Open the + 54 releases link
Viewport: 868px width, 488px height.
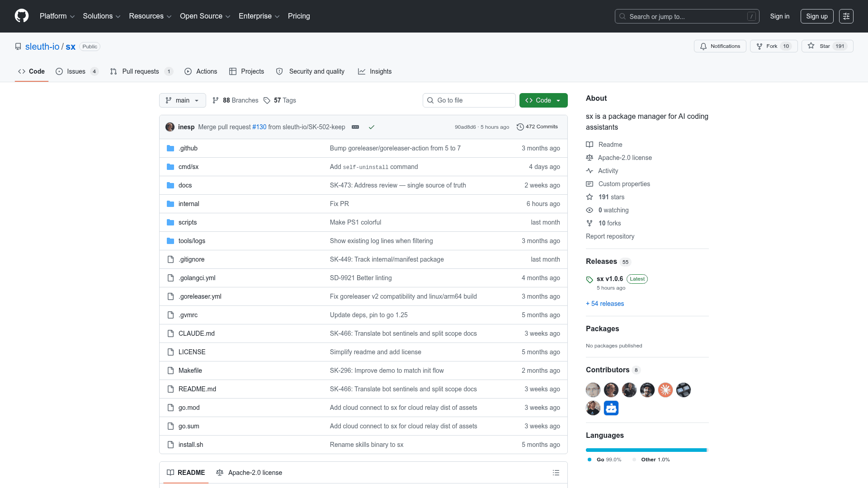point(605,304)
